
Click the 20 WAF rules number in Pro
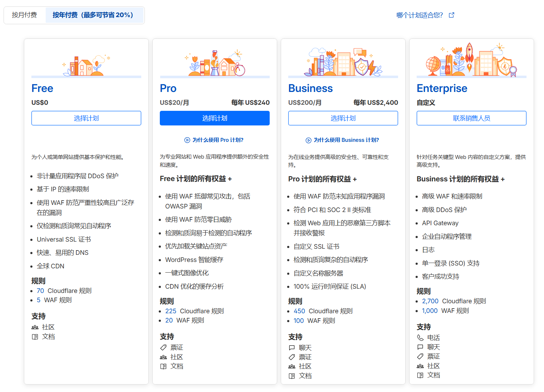(169, 320)
